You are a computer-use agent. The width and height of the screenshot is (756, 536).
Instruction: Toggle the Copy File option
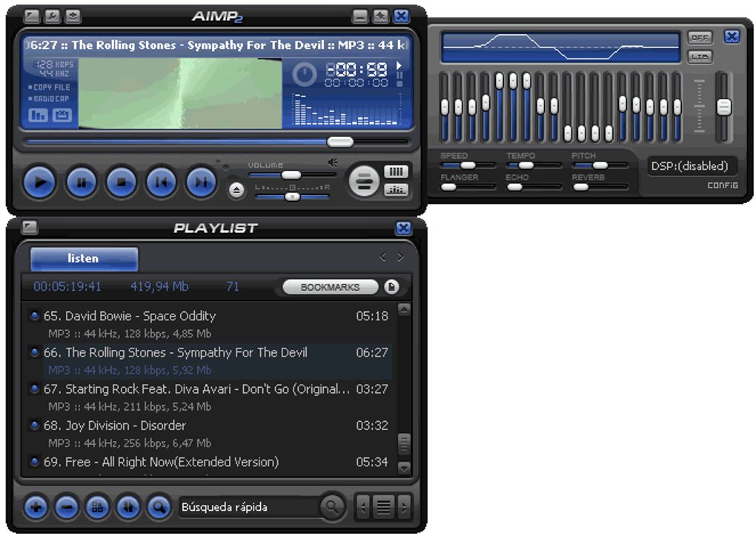pyautogui.click(x=49, y=87)
